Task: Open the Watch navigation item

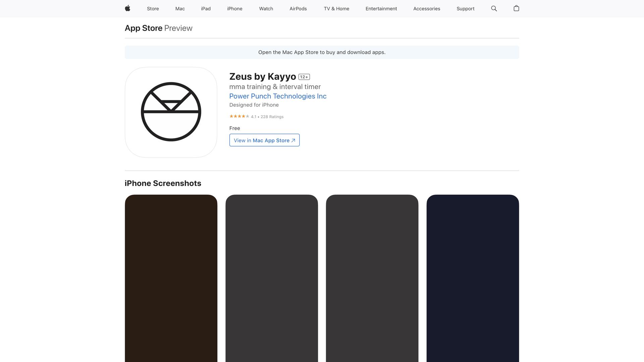Action: coord(266,9)
